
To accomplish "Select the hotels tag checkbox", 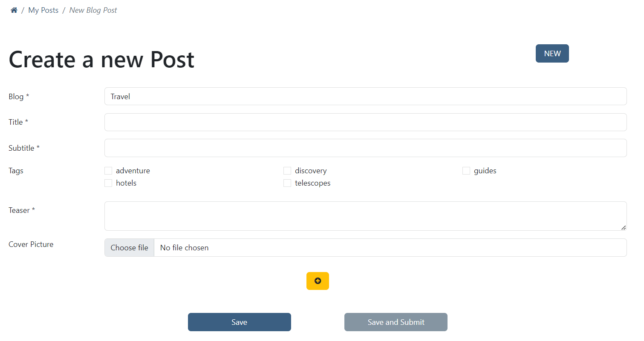I will (108, 183).
